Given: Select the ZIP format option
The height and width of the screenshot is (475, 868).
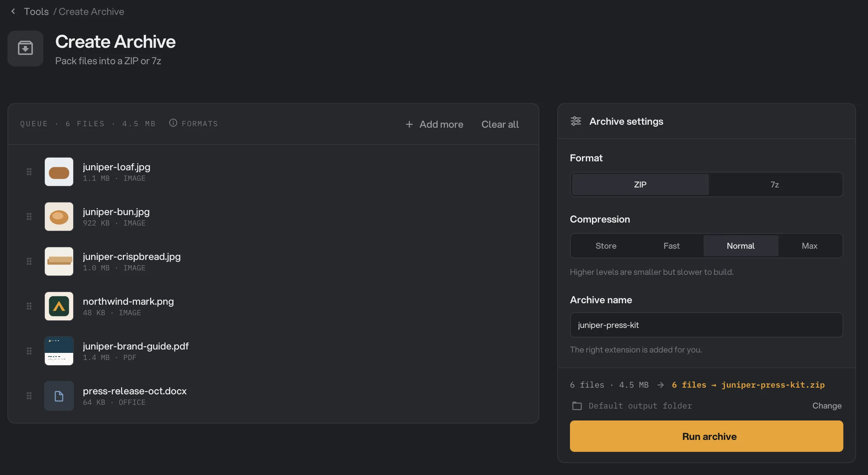Looking at the screenshot, I should pos(640,184).
